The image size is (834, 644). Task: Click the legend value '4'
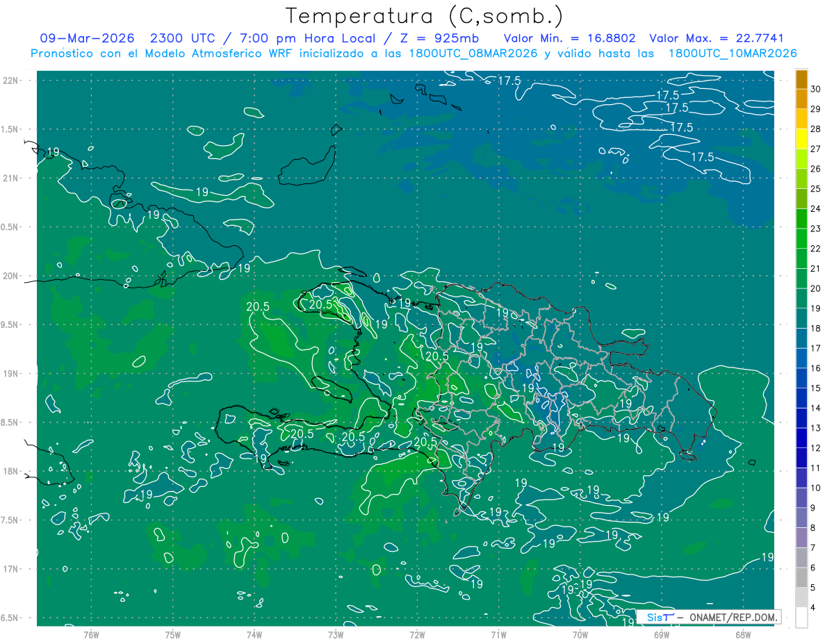coord(814,607)
